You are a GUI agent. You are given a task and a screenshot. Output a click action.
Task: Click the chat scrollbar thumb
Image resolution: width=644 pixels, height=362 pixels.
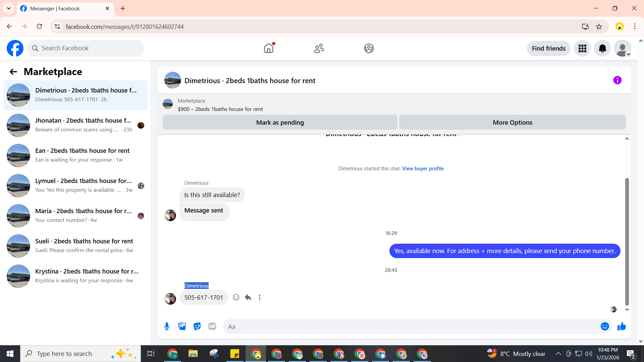coord(627,241)
